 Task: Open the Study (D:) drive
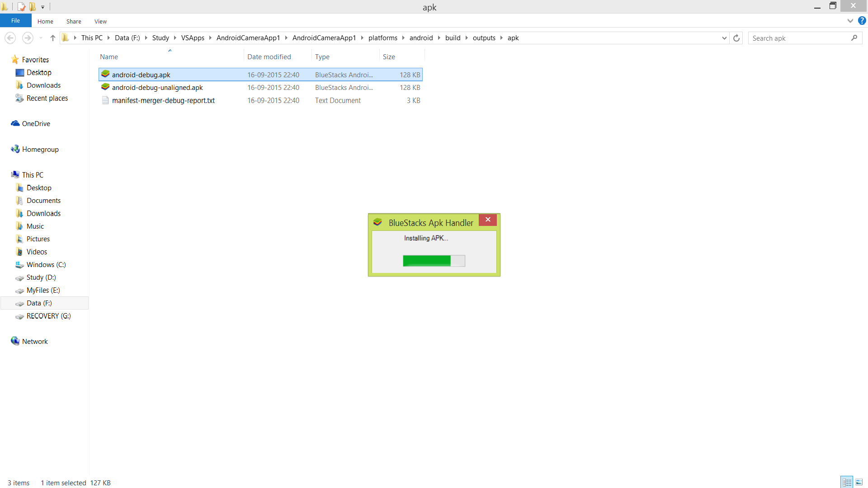pyautogui.click(x=41, y=277)
